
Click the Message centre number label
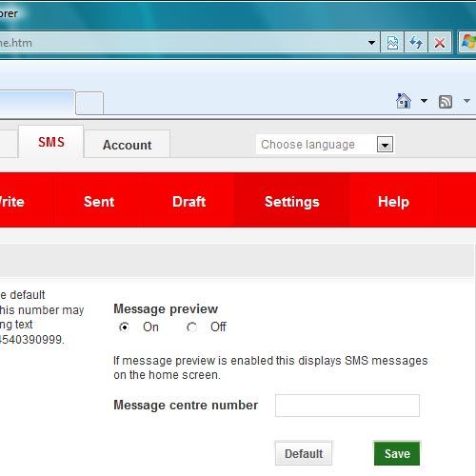pyautogui.click(x=186, y=406)
